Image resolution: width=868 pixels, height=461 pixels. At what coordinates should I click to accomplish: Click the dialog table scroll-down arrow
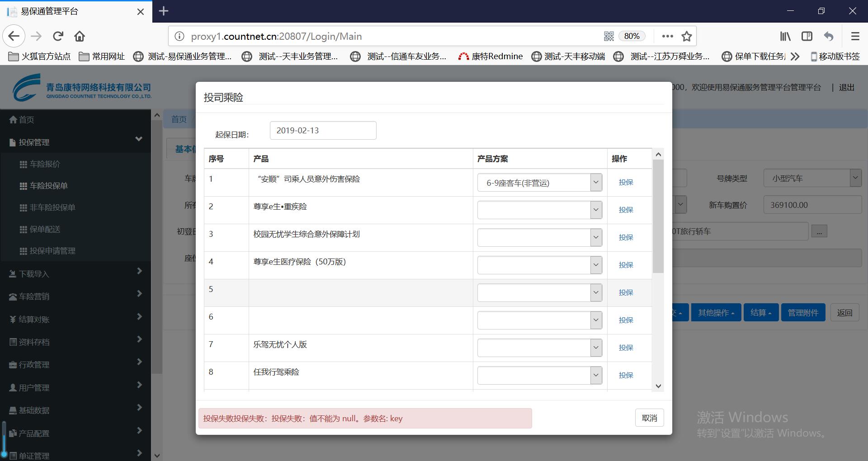658,386
